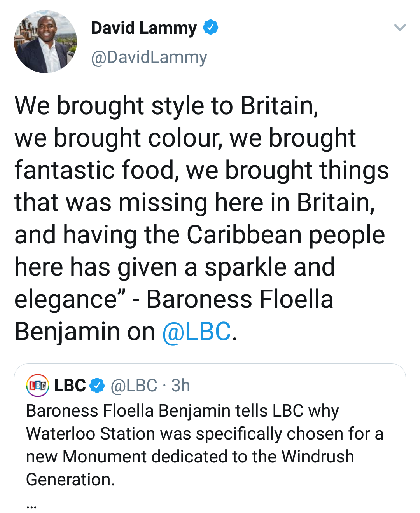Image resolution: width=420 pixels, height=513 pixels.
Task: Expand the quoted tweet's trailing ellipsis
Action: pos(31,506)
